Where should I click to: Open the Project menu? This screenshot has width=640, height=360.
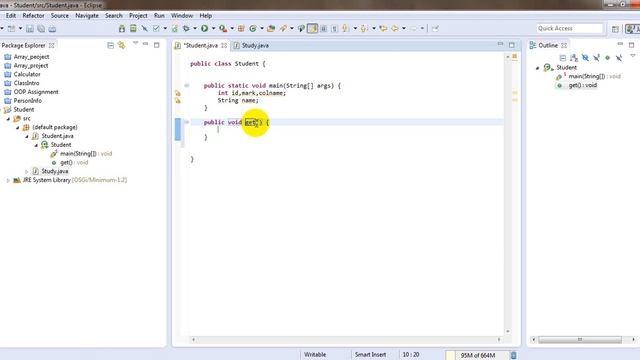(x=138, y=16)
